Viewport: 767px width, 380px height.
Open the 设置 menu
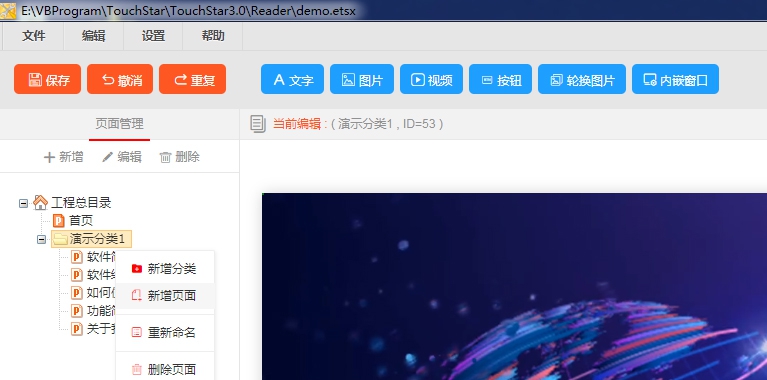tap(153, 36)
